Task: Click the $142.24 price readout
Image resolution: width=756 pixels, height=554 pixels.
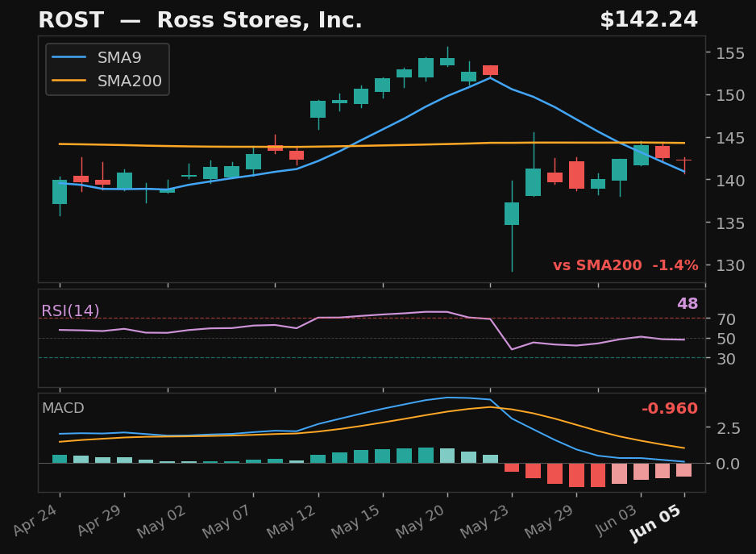Action: 649,20
